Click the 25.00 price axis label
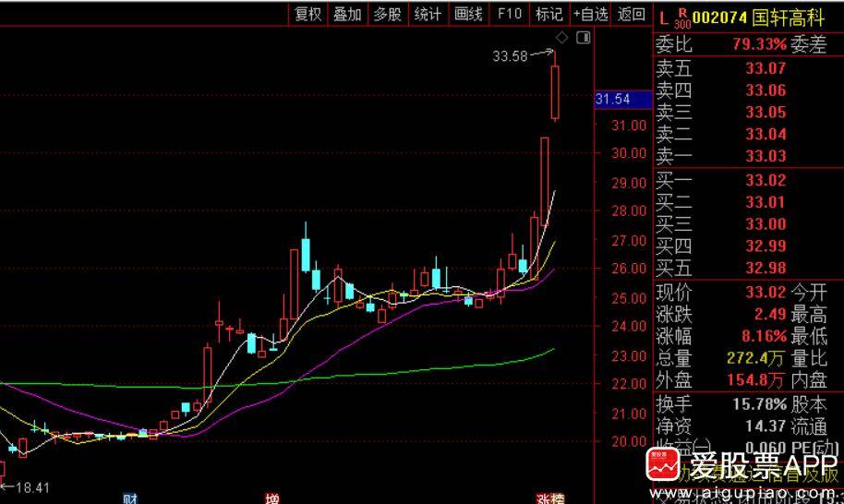This screenshot has height=504, width=844. [x=629, y=298]
